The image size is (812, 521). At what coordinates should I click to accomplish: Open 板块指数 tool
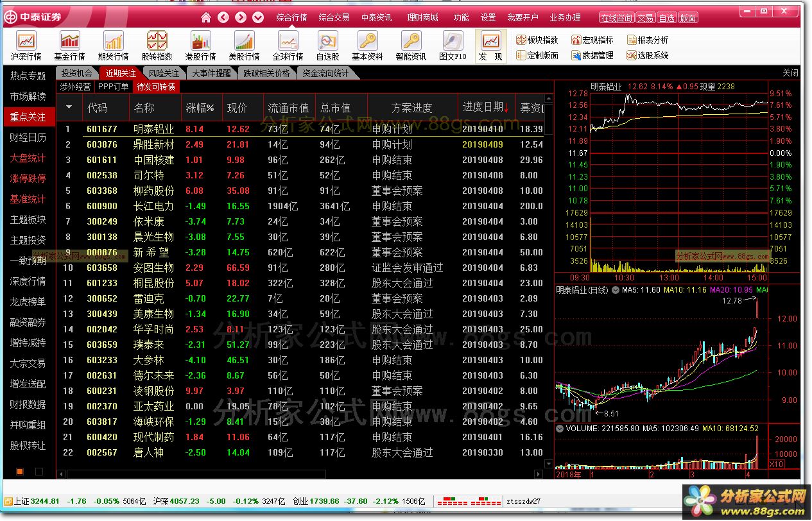(537, 40)
